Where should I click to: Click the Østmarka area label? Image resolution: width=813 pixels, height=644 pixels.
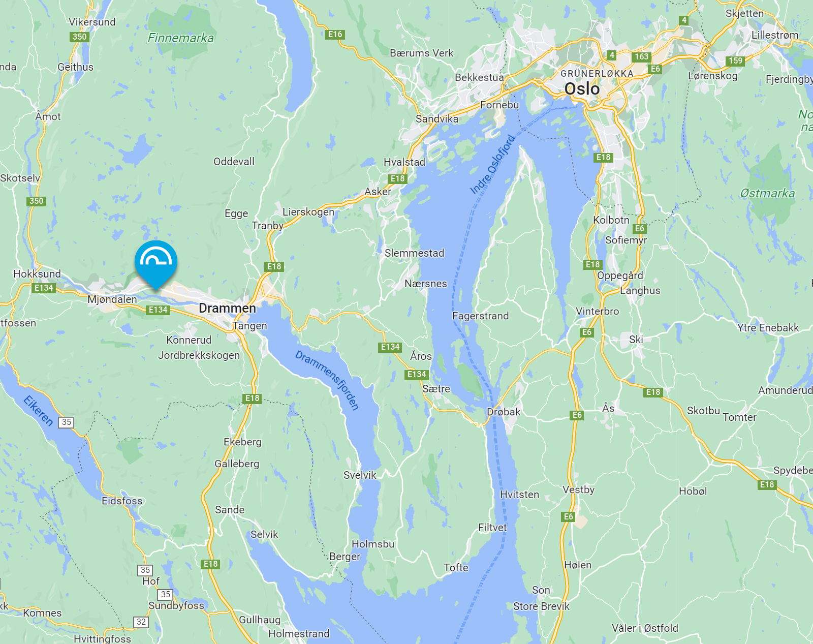767,193
